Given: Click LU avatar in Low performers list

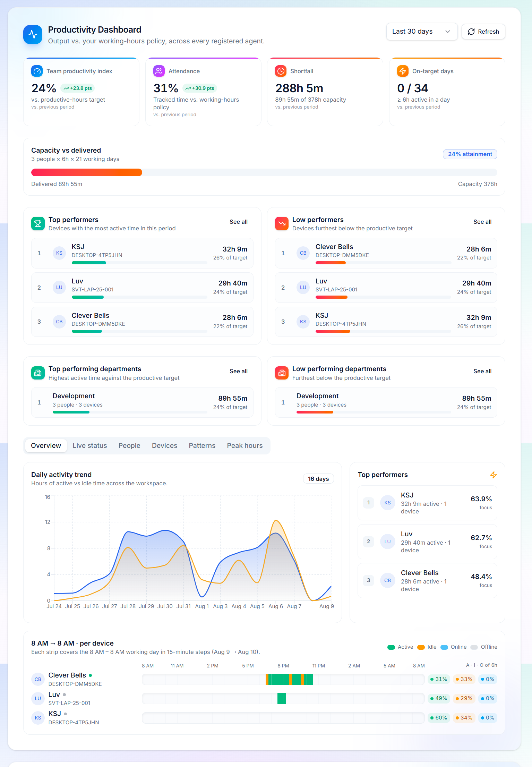Looking at the screenshot, I should coord(303,287).
